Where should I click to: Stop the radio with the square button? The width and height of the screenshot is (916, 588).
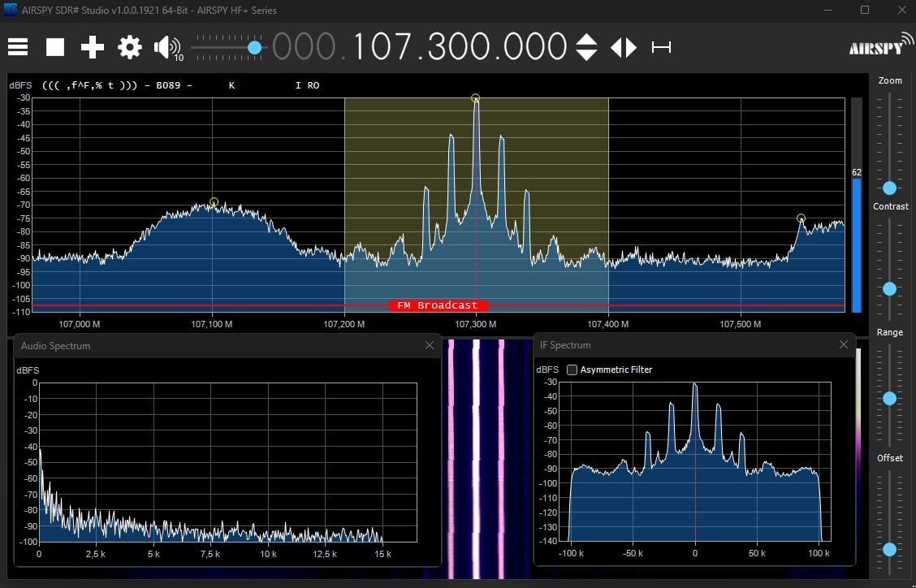(x=55, y=47)
